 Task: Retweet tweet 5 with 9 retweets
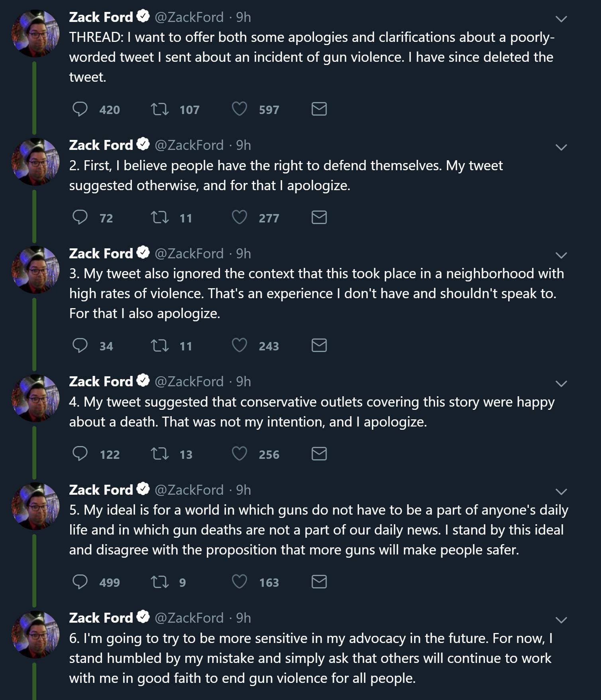point(160,582)
